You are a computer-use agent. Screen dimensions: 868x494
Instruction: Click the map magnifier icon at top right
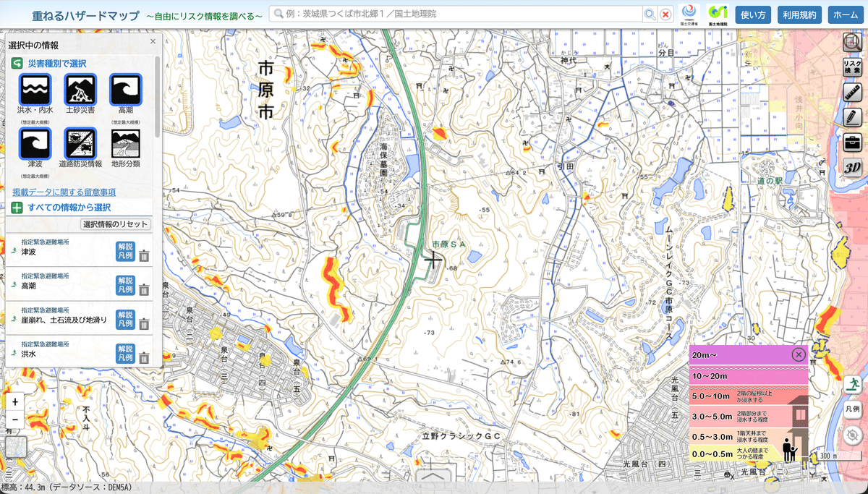pyautogui.click(x=852, y=43)
